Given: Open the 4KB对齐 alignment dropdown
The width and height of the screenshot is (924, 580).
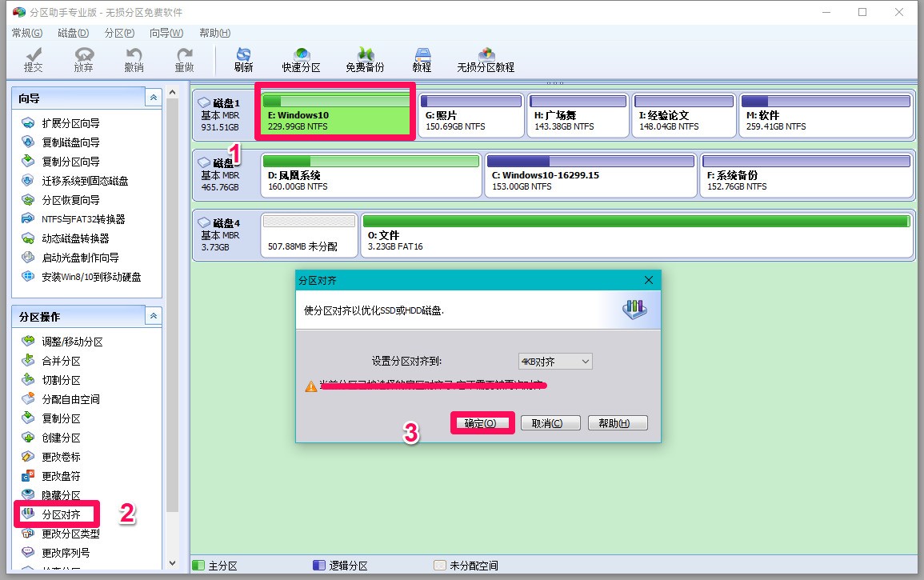Looking at the screenshot, I should coord(555,361).
